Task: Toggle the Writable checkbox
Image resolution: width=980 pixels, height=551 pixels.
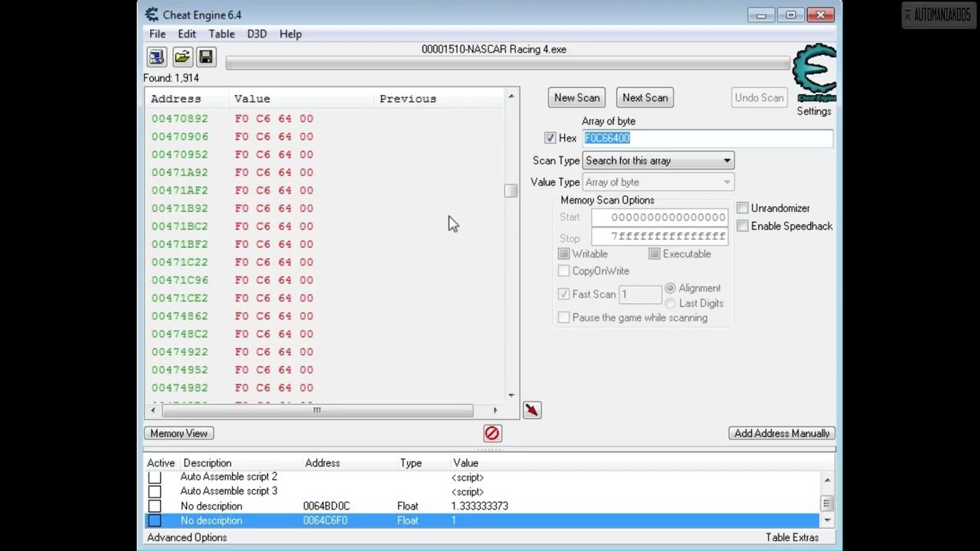Action: (563, 254)
